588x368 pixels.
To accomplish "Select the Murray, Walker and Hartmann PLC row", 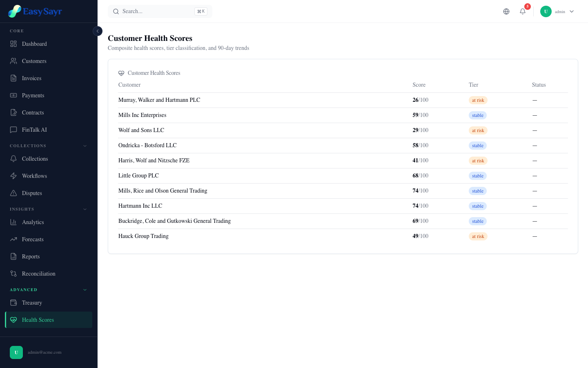I will pyautogui.click(x=159, y=100).
